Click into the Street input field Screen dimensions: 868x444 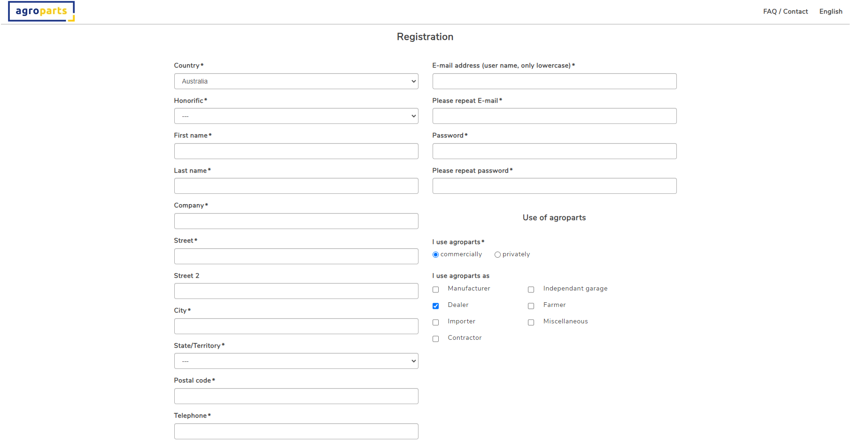tap(296, 256)
